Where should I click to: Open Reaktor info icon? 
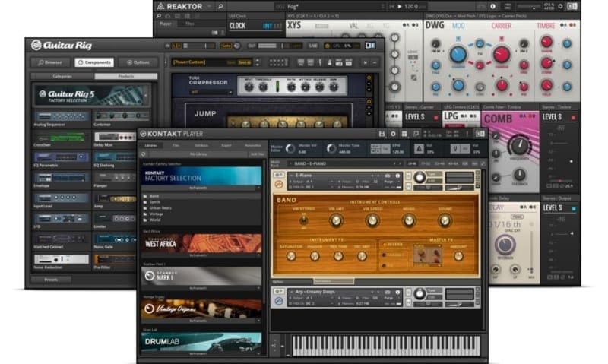(x=492, y=6)
